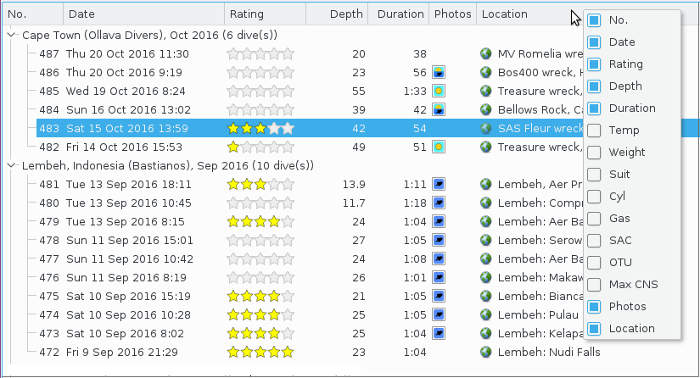700x378 pixels.
Task: Click globe icon next to Lembeh: Nudi Falls
Action: click(486, 352)
